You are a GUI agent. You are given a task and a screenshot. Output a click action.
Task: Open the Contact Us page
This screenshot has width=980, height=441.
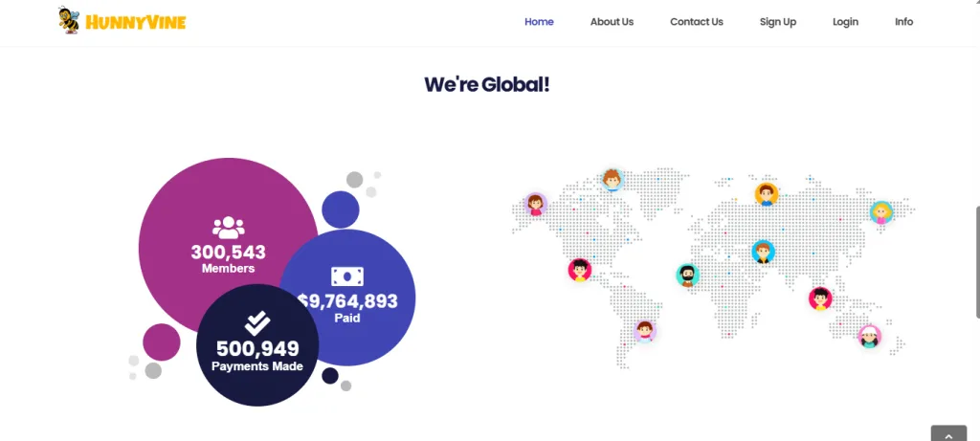tap(696, 22)
